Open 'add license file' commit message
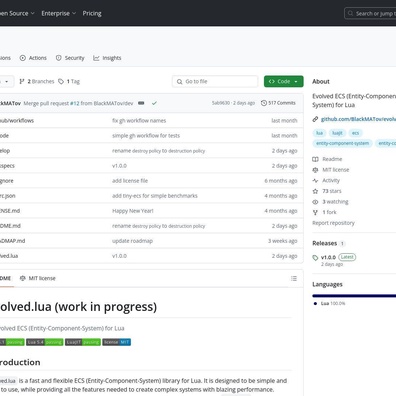Screen dimensions: 396x396 click(130, 181)
